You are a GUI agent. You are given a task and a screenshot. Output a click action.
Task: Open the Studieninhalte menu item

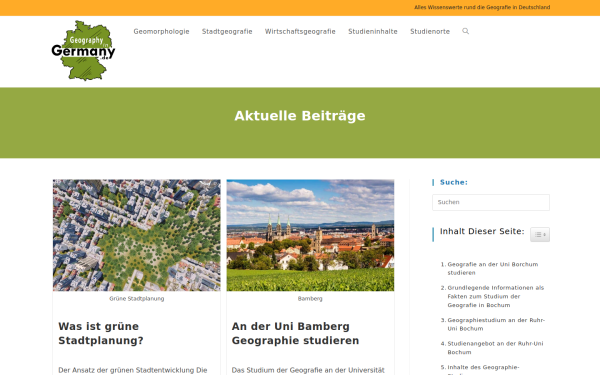(373, 31)
